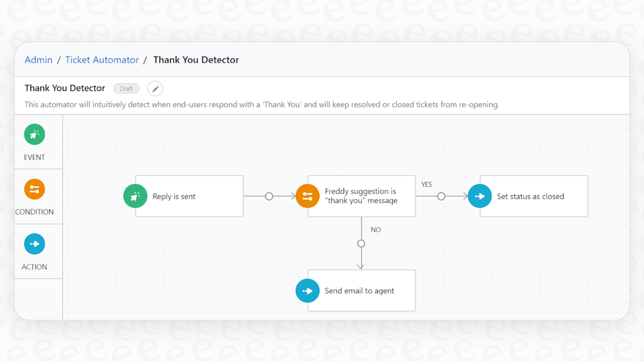Open the Ticket Automator breadcrumb link
This screenshot has height=362, width=644.
pos(102,60)
